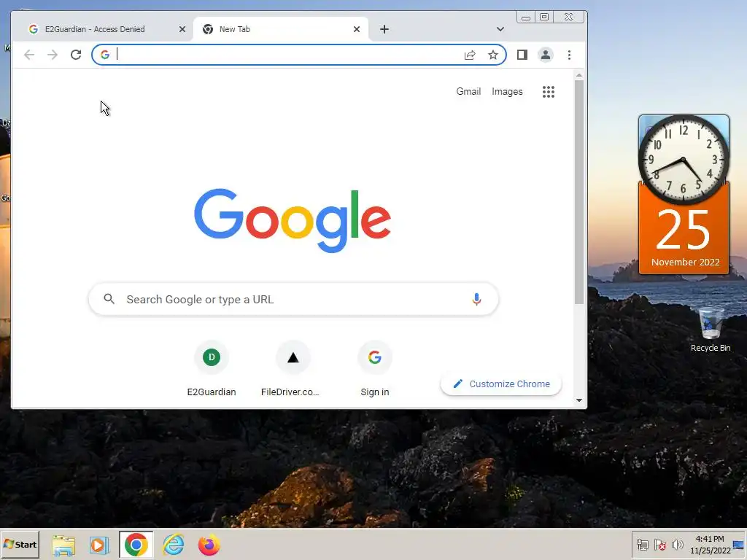Open Windows Explorer folder on taskbar
Image resolution: width=747 pixels, height=560 pixels.
[x=63, y=544]
